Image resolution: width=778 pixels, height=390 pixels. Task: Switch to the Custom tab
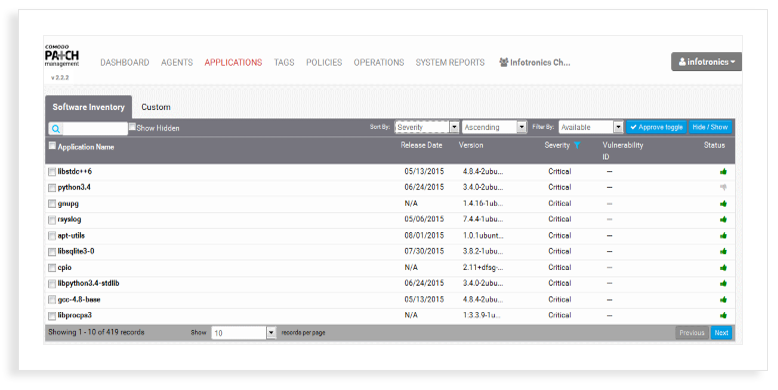tap(156, 107)
